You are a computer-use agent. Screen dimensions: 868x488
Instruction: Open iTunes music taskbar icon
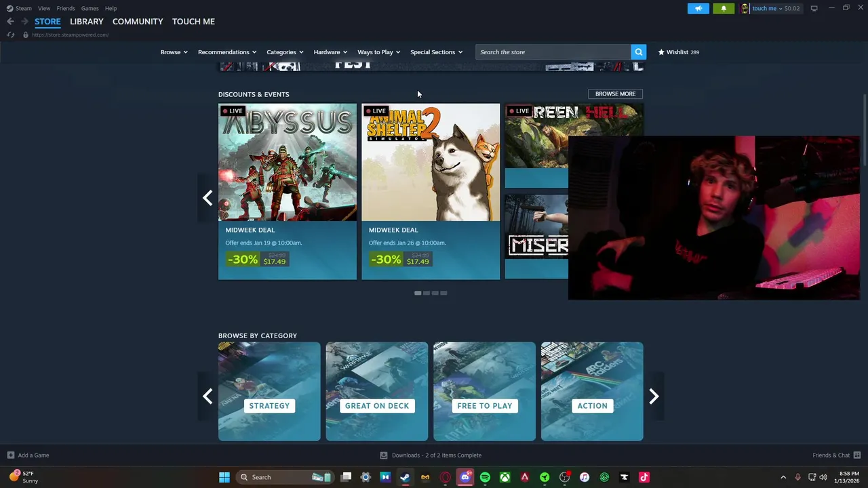click(585, 477)
